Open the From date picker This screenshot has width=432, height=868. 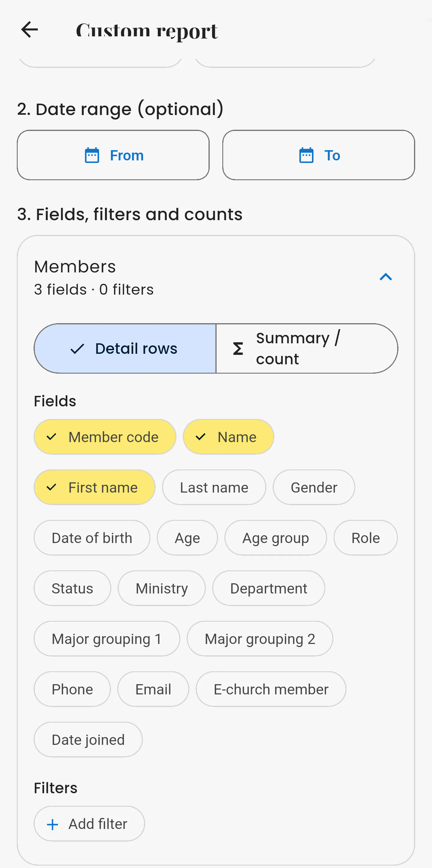click(113, 155)
